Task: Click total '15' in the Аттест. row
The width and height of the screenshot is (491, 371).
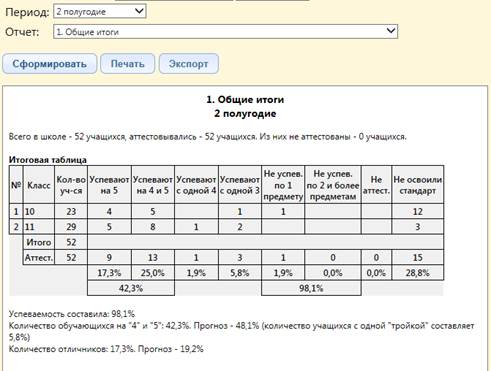Action: coord(418,257)
